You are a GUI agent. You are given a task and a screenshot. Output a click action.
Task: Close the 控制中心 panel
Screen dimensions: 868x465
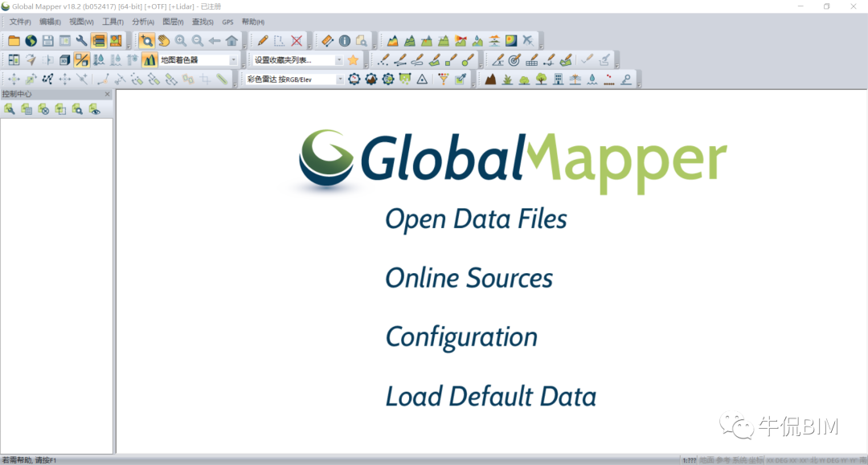point(108,94)
